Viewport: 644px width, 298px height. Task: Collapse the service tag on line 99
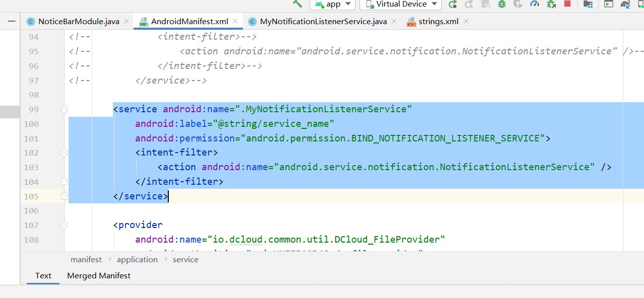pos(64,109)
